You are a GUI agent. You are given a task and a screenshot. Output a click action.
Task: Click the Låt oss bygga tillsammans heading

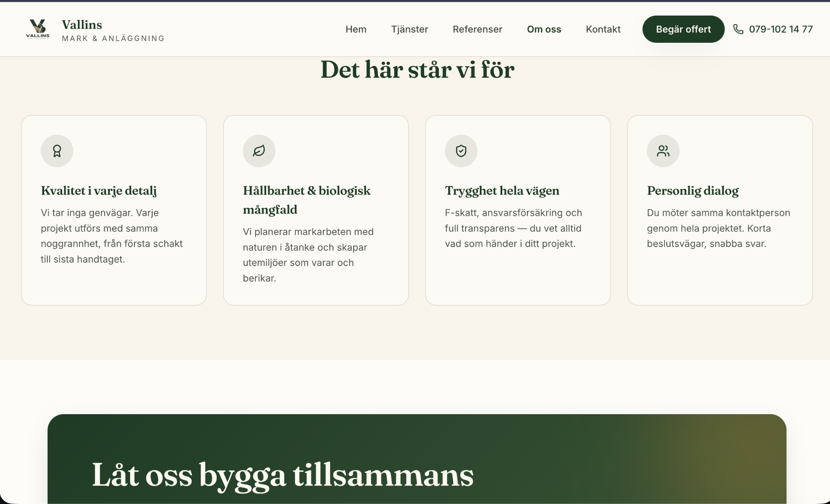(283, 475)
